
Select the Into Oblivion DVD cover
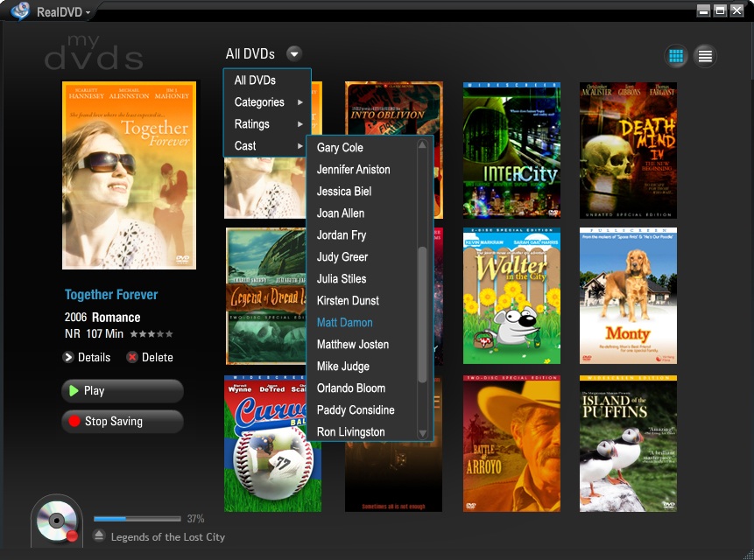(x=394, y=108)
